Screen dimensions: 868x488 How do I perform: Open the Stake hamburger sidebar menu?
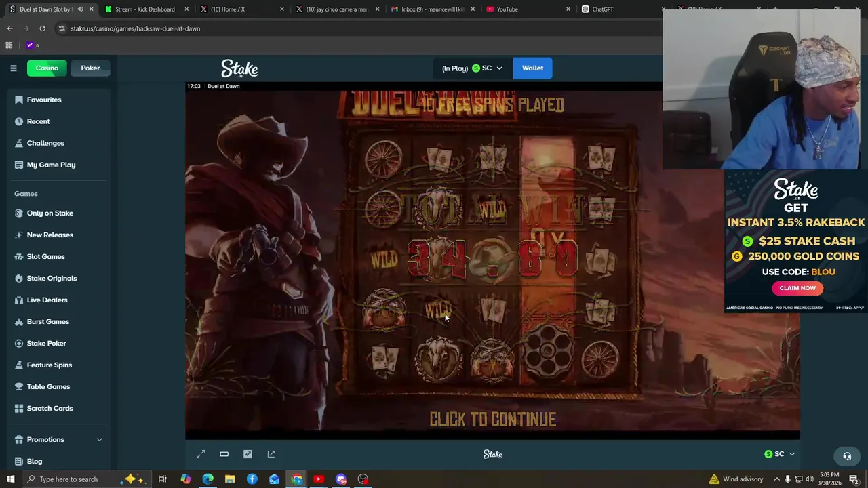click(x=13, y=68)
